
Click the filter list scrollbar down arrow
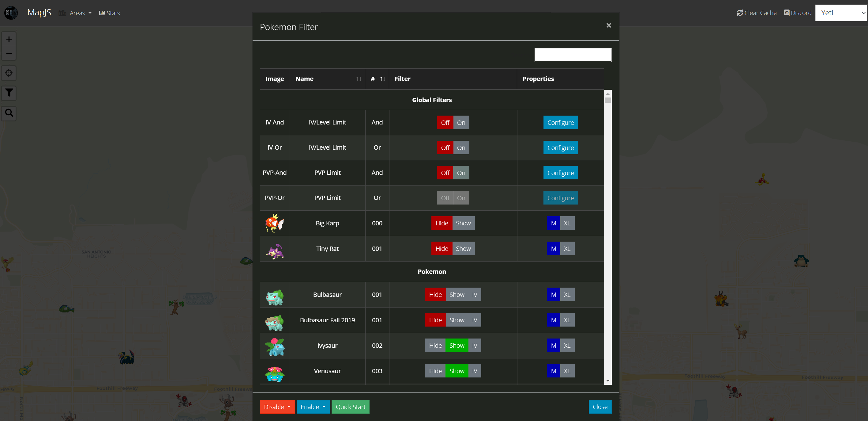[x=607, y=381]
